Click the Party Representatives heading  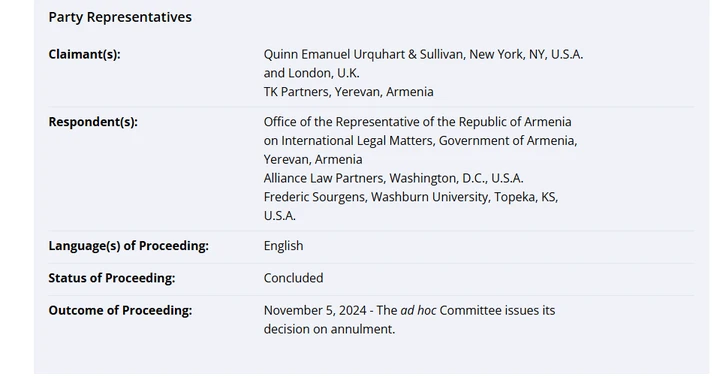tap(120, 17)
